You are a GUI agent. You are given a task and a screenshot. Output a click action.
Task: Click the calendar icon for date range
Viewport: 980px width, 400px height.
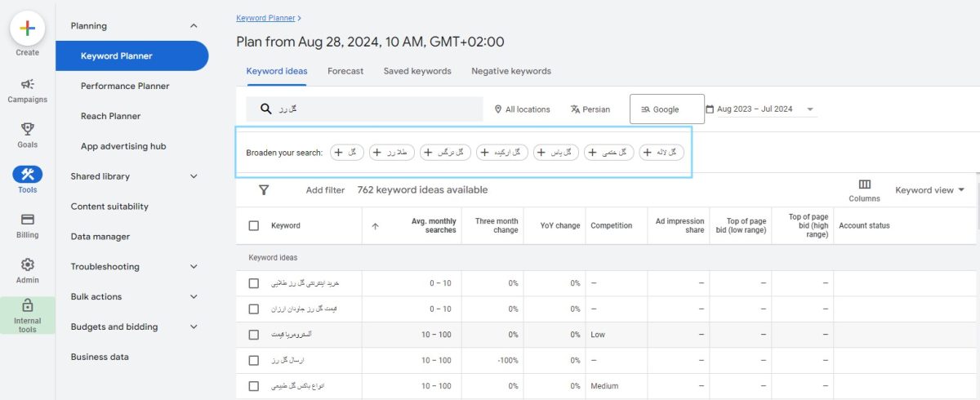pos(710,109)
